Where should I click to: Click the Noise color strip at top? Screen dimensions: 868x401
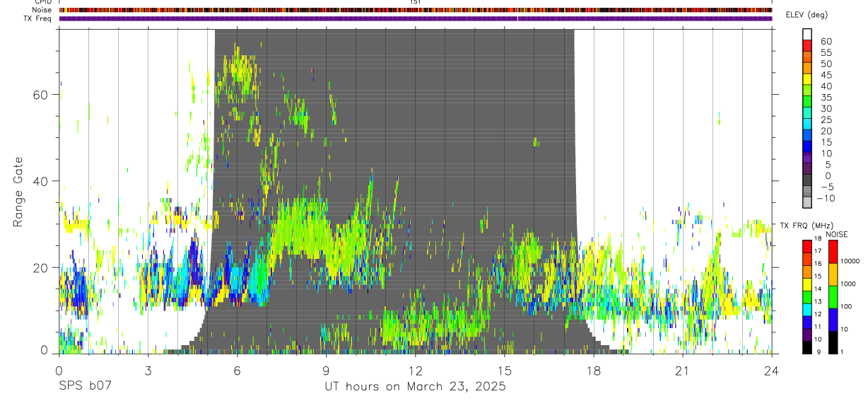tap(416, 10)
